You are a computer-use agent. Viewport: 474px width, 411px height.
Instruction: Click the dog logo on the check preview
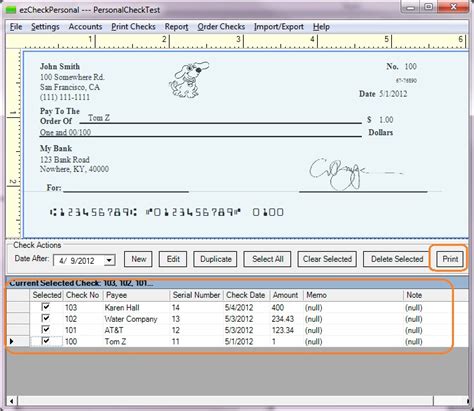pos(188,80)
